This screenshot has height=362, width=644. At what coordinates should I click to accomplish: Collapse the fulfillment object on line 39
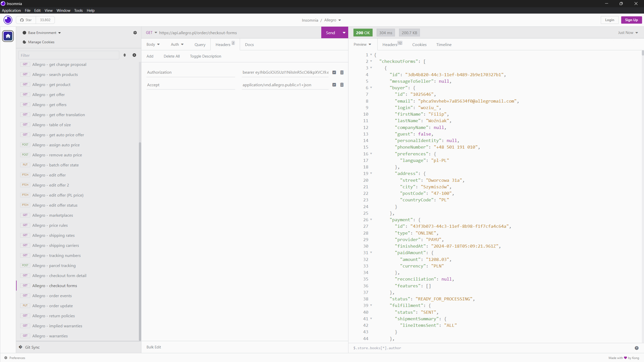click(x=371, y=305)
